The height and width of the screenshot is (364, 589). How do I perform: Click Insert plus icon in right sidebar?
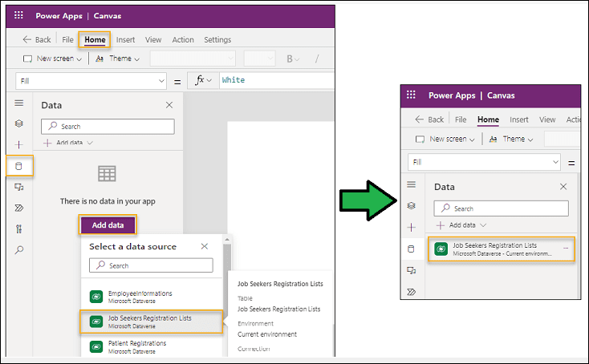pos(412,228)
